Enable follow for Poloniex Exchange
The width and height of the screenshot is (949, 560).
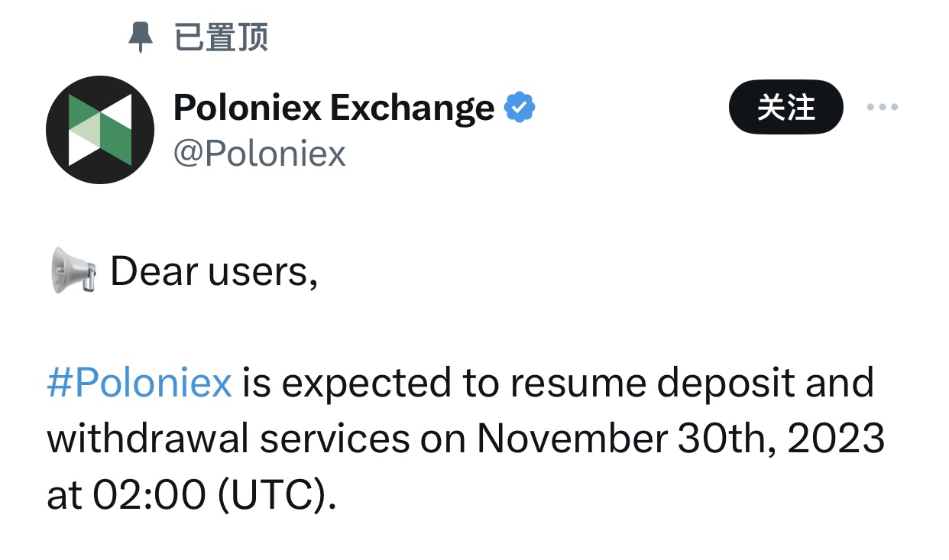coord(785,108)
